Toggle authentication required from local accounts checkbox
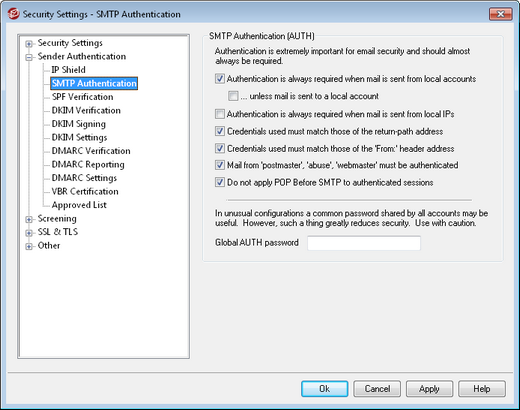 [x=220, y=79]
